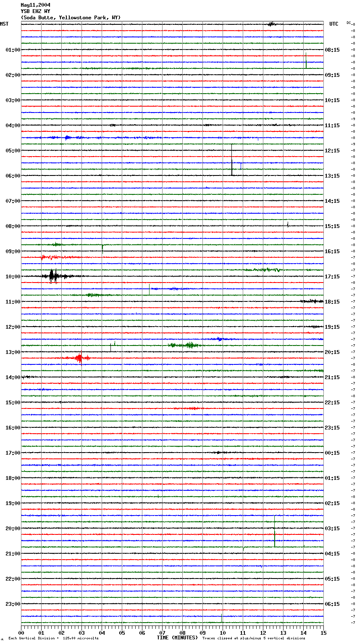Click the vertical division 125.00 microvolts note
The width and height of the screenshot is (357, 644).
coord(53,638)
